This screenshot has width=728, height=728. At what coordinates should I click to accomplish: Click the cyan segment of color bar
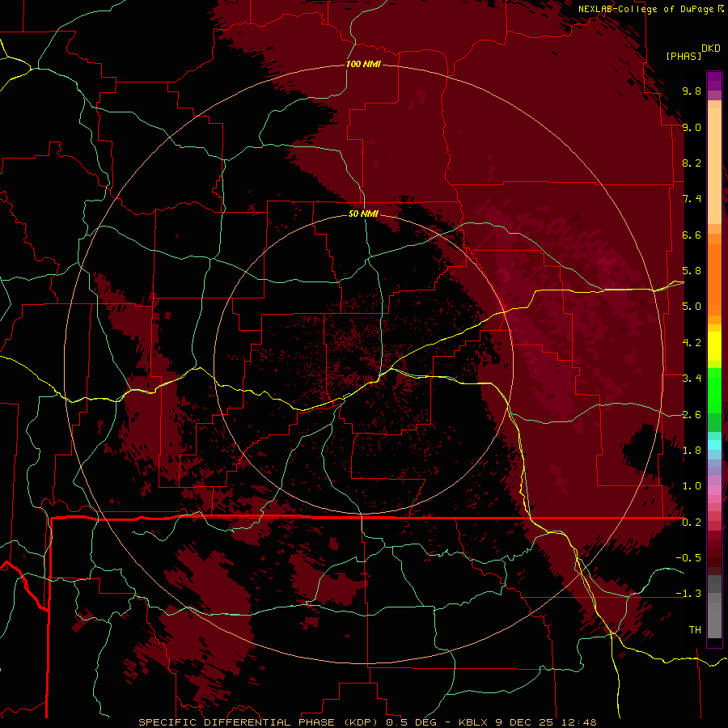(x=714, y=445)
